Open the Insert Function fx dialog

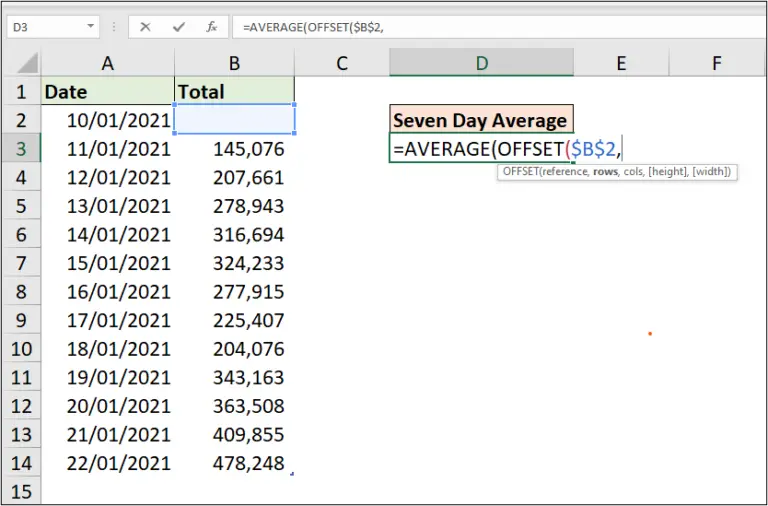[212, 27]
